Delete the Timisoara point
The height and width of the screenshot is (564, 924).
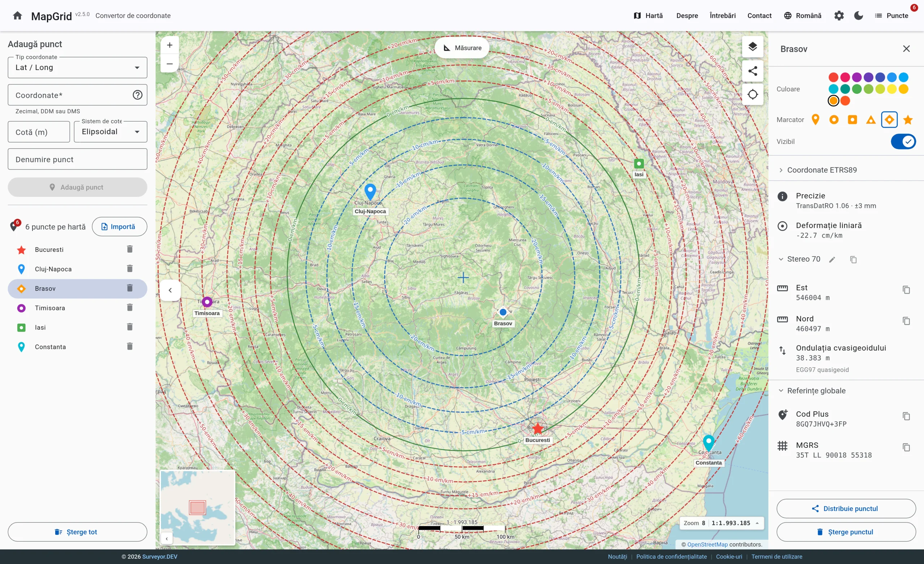click(x=130, y=307)
